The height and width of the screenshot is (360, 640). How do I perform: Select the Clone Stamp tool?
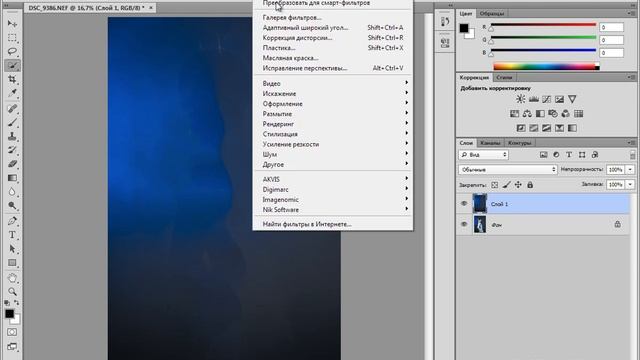pos(12,136)
